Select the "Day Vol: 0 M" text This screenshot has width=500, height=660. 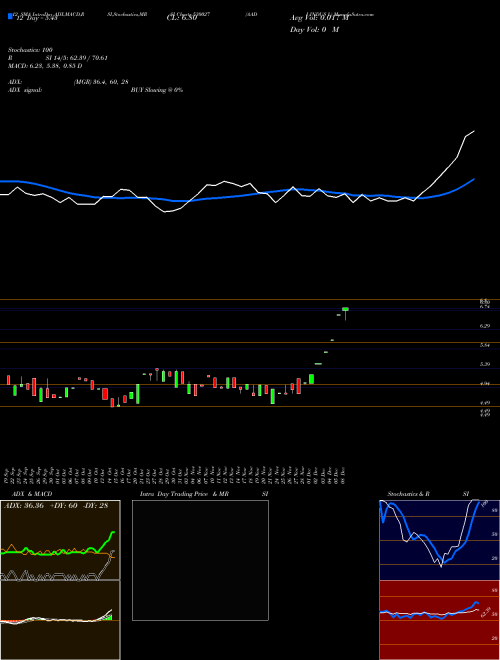click(x=314, y=29)
